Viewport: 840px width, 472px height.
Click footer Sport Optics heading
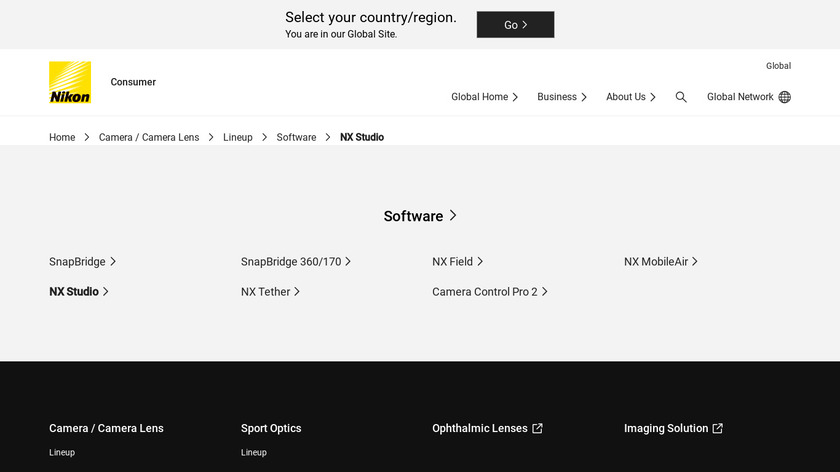(x=271, y=428)
